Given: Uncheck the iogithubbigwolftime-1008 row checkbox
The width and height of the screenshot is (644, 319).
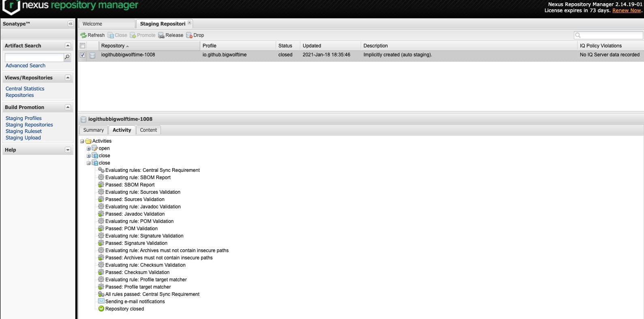Looking at the screenshot, I should click(x=83, y=55).
